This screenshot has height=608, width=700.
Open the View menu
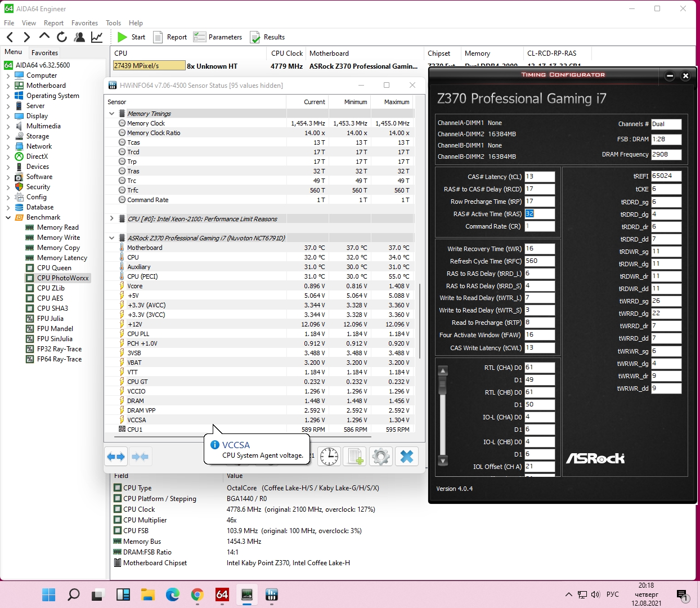29,23
